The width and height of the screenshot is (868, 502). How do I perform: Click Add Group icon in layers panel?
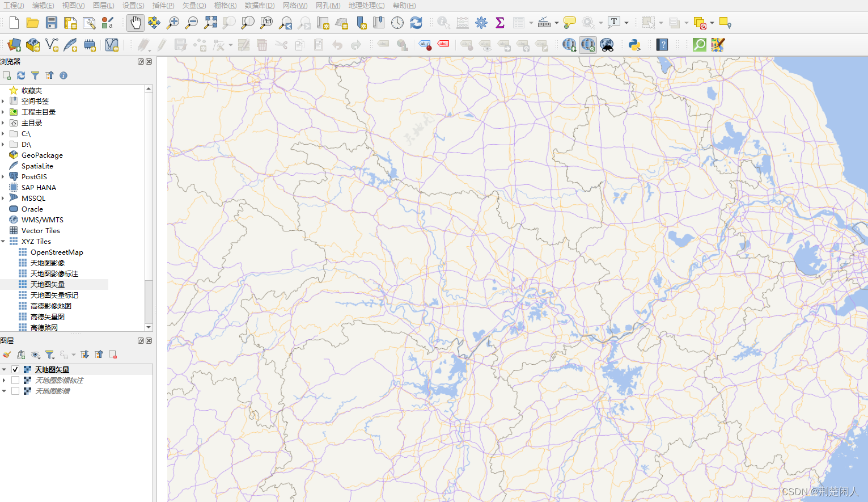tap(21, 355)
